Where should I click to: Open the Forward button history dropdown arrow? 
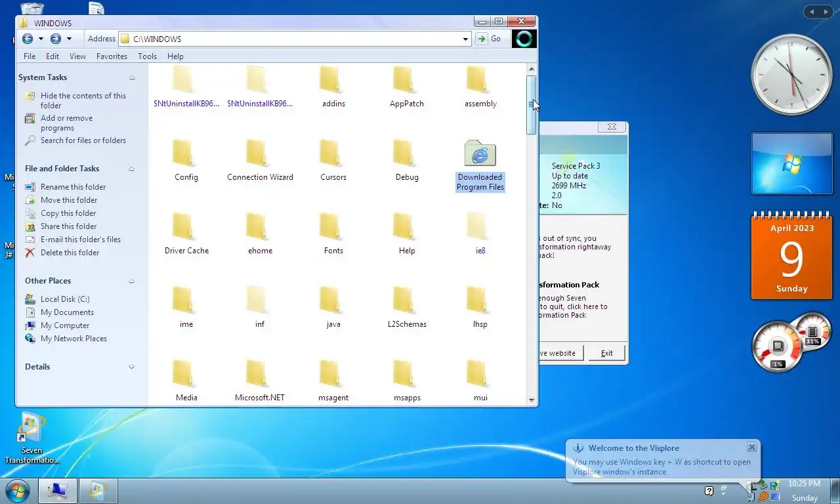click(x=69, y=39)
